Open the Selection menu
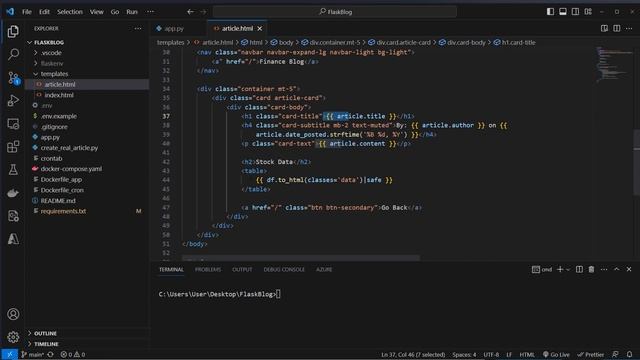Image resolution: width=640 pixels, height=360 pixels. (69, 12)
